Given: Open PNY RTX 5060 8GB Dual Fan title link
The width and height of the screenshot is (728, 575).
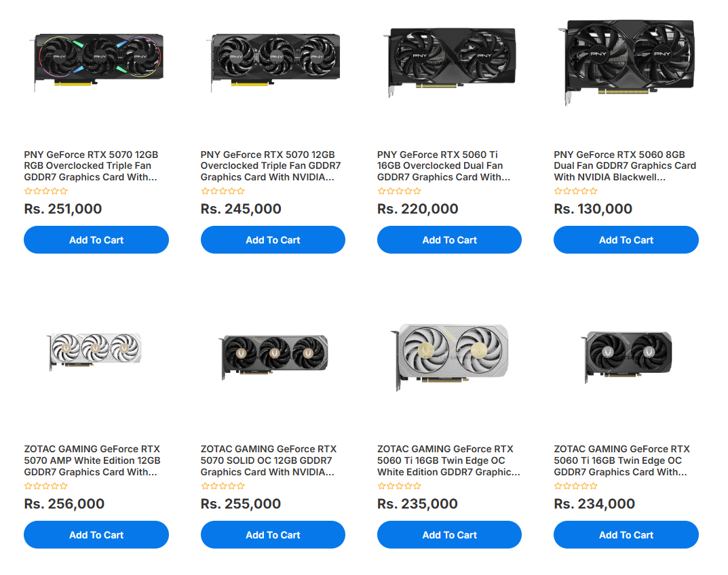Looking at the screenshot, I should coord(625,165).
